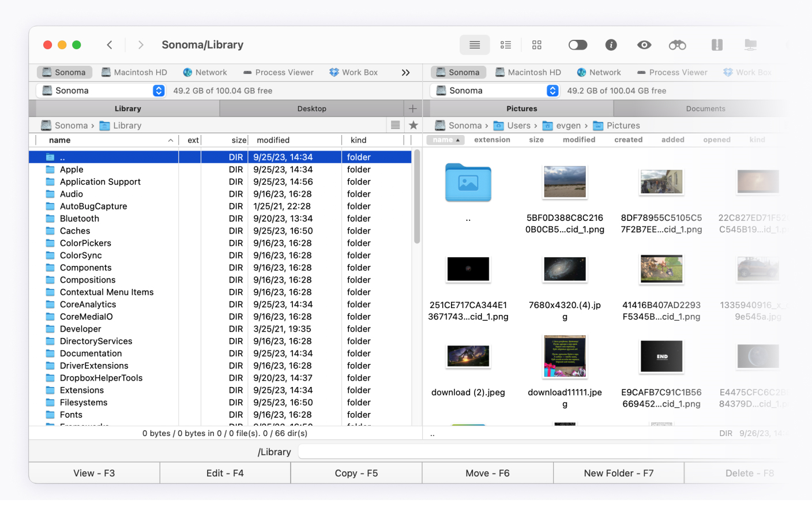Click the plus to add a new tab
The image size is (812, 507).
point(413,108)
